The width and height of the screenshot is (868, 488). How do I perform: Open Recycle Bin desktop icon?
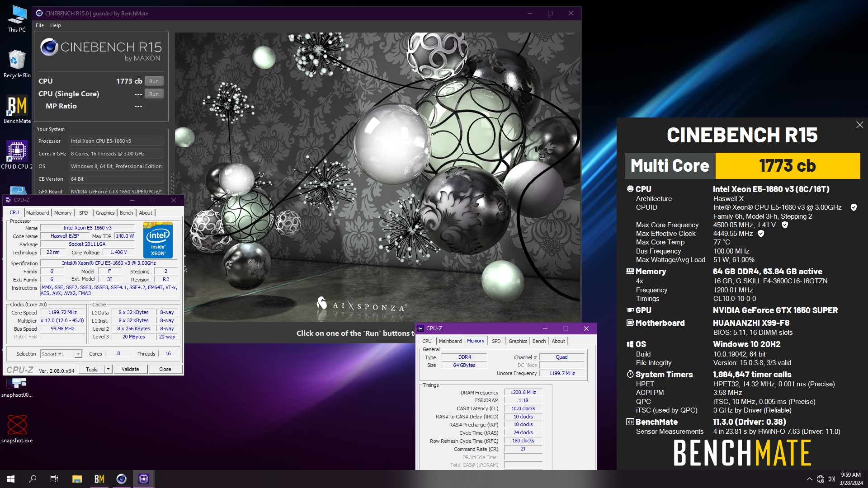tap(17, 64)
